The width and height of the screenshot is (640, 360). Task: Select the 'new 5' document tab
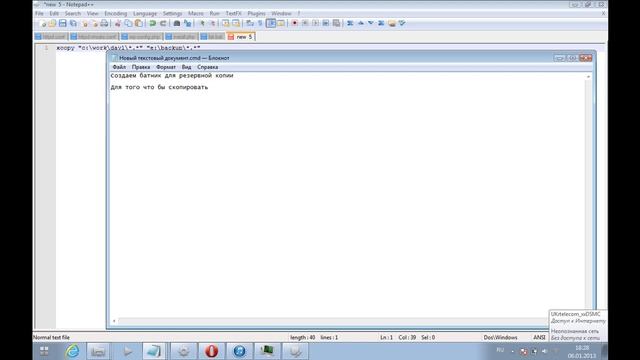coord(241,37)
